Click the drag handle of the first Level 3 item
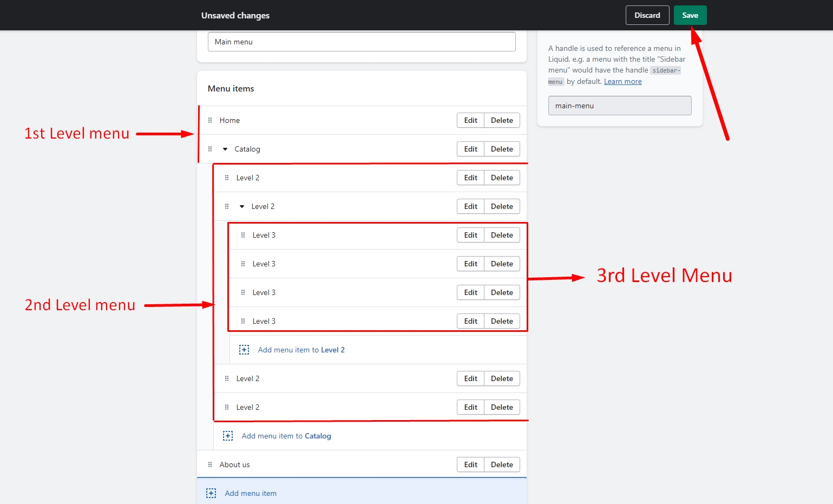833x504 pixels. pyautogui.click(x=243, y=235)
